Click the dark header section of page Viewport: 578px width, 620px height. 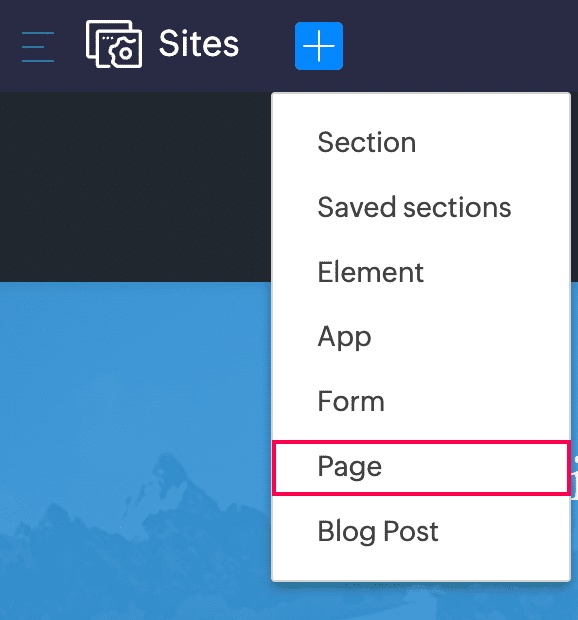click(x=134, y=187)
